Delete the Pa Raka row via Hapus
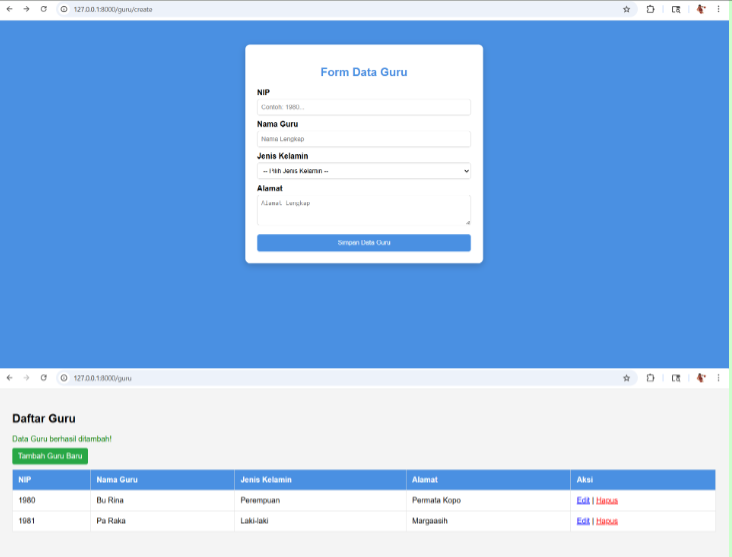Viewport: 732px width, 557px height. click(x=607, y=521)
